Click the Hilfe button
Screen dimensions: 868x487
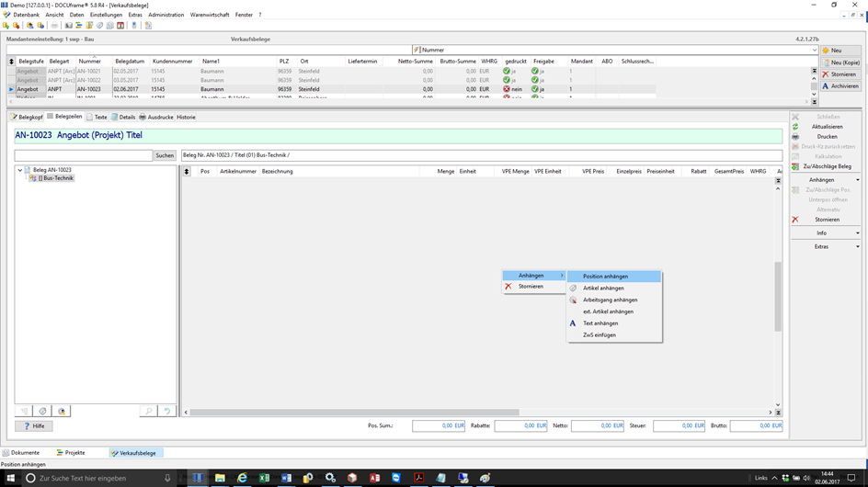pos(34,426)
